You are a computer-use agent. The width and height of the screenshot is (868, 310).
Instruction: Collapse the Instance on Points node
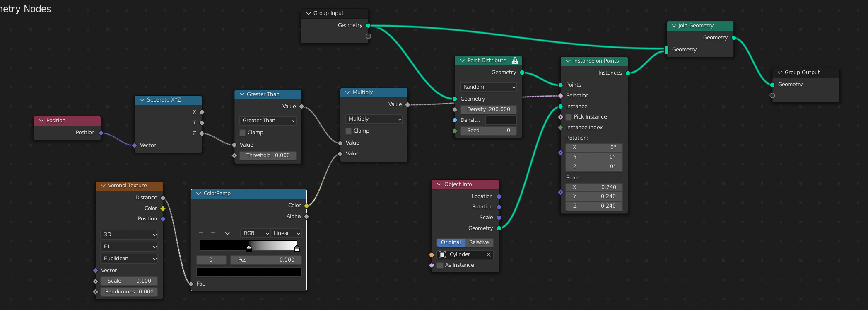tap(568, 61)
